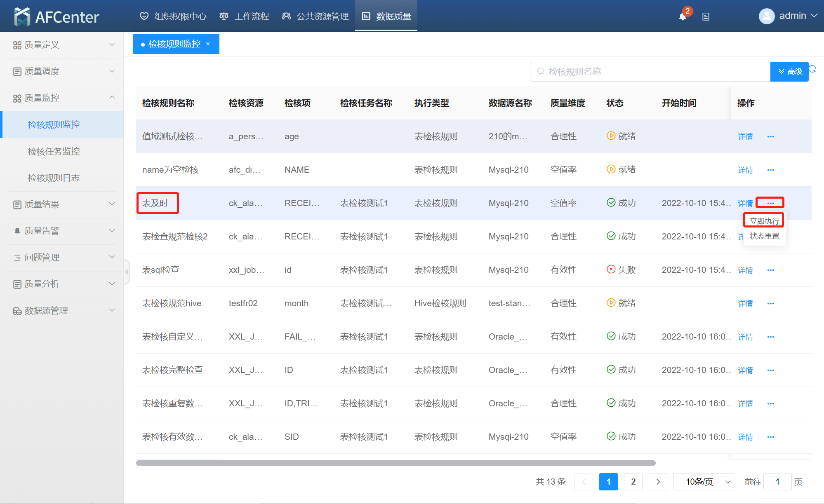Open 详情 link for 表检核规范hive row
The width and height of the screenshot is (824, 504).
coord(745,304)
